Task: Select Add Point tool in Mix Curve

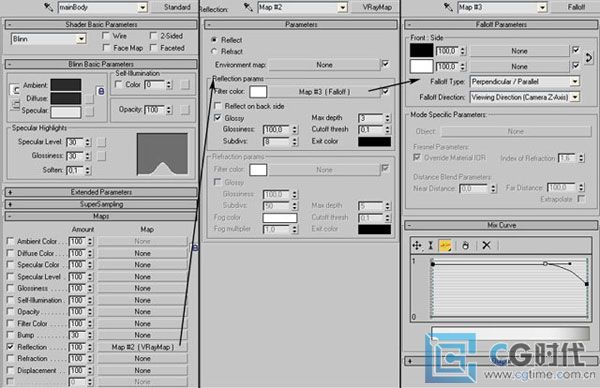Action: [445, 246]
